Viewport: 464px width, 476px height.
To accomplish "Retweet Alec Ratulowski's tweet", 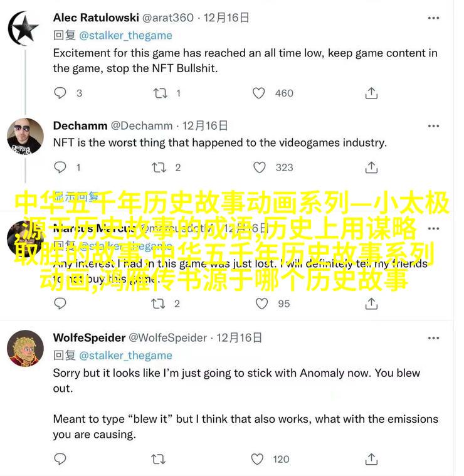I will pos(160,93).
